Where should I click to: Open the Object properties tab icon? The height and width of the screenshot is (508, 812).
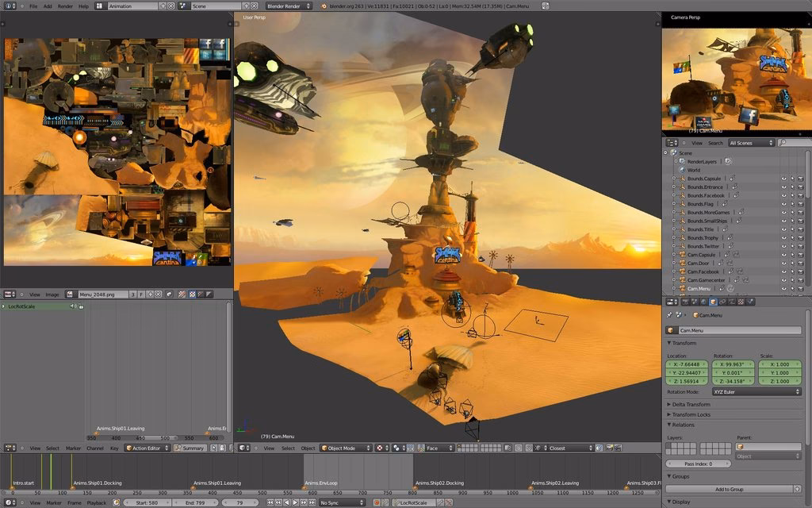click(x=713, y=301)
